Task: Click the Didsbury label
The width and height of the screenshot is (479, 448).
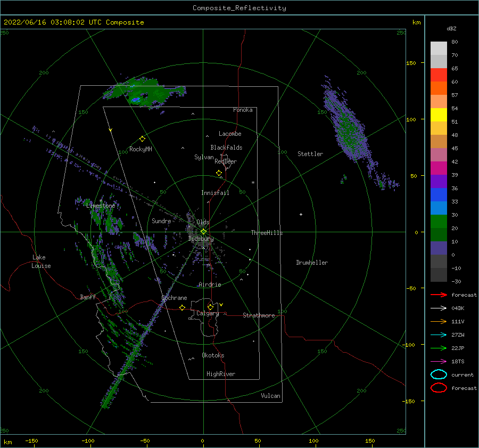Action: 201,239
